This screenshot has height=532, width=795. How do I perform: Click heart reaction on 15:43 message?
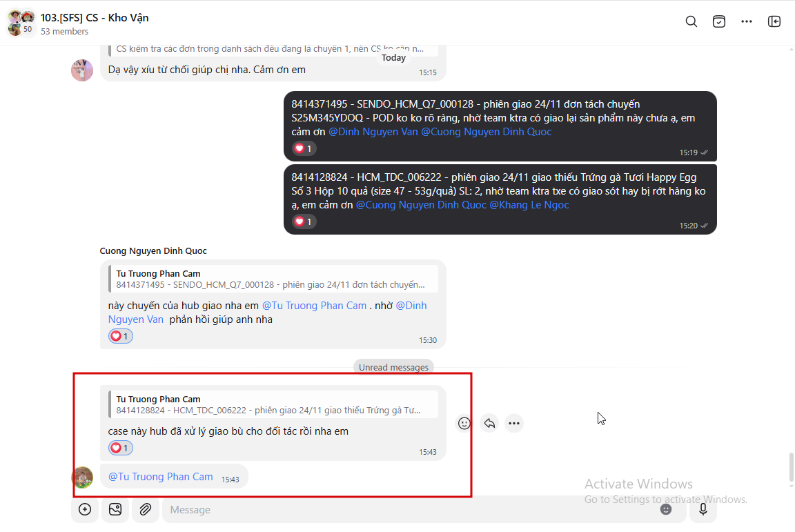pos(121,448)
